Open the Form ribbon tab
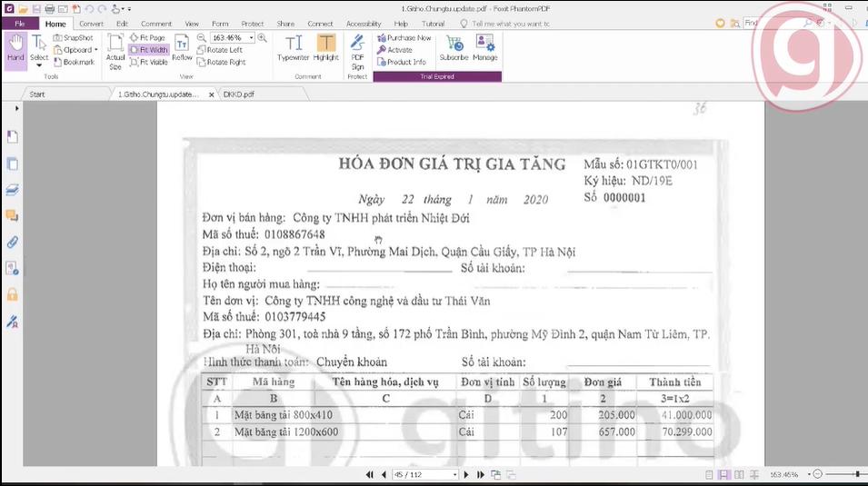This screenshot has width=868, height=486. 220,24
